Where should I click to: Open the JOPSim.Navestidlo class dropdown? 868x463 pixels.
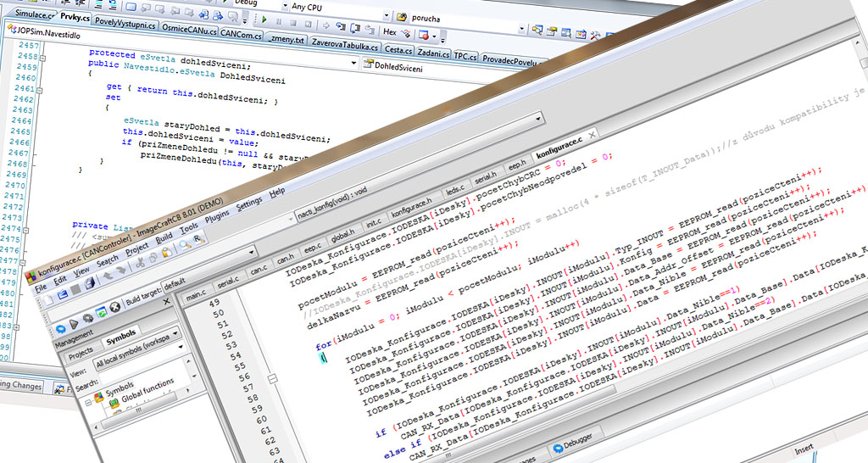[353, 63]
